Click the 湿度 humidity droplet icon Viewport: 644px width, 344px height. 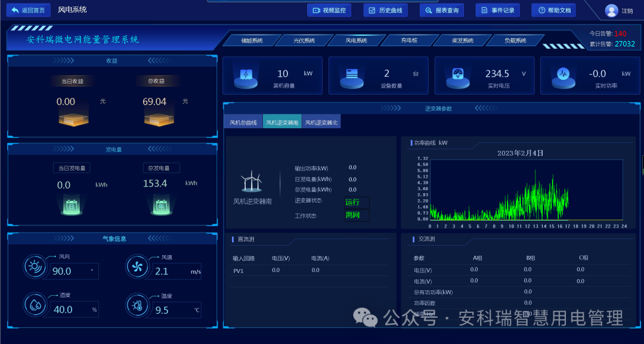pyautogui.click(x=35, y=305)
